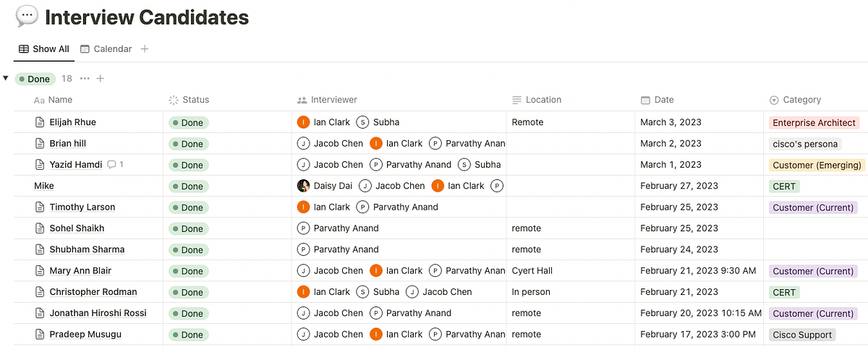Click the Status column spinner icon
868x347 pixels.
point(173,100)
